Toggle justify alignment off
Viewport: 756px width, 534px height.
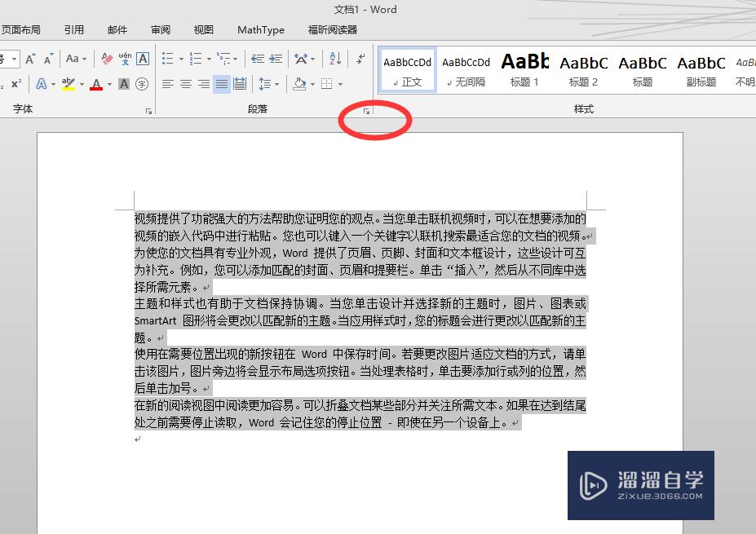coord(220,83)
